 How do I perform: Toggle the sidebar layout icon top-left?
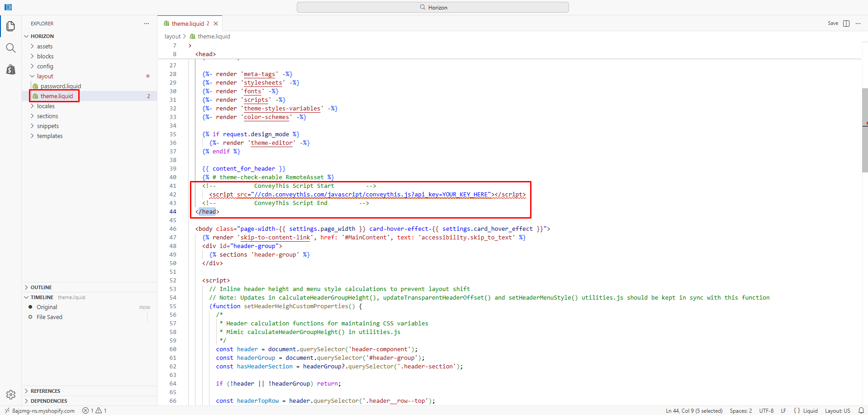click(8, 7)
